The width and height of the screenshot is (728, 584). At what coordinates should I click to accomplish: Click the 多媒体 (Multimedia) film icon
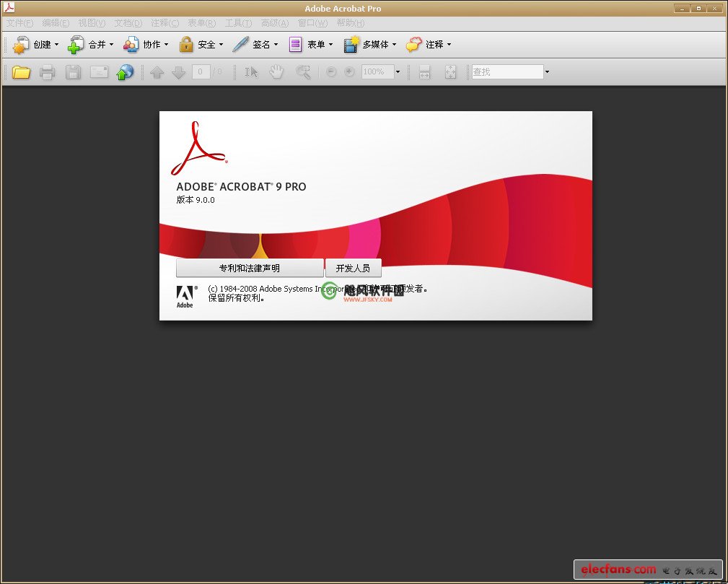[351, 45]
